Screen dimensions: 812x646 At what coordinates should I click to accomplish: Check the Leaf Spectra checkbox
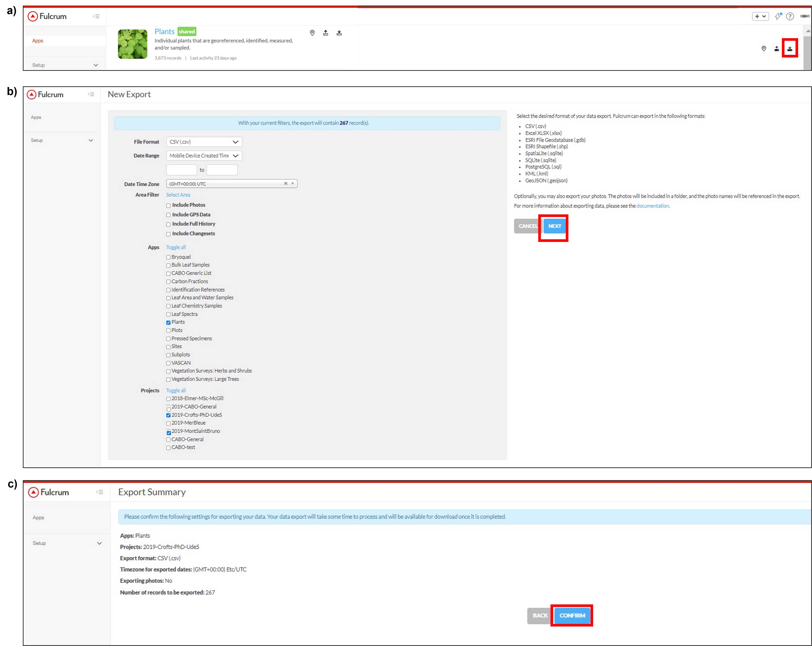(168, 314)
